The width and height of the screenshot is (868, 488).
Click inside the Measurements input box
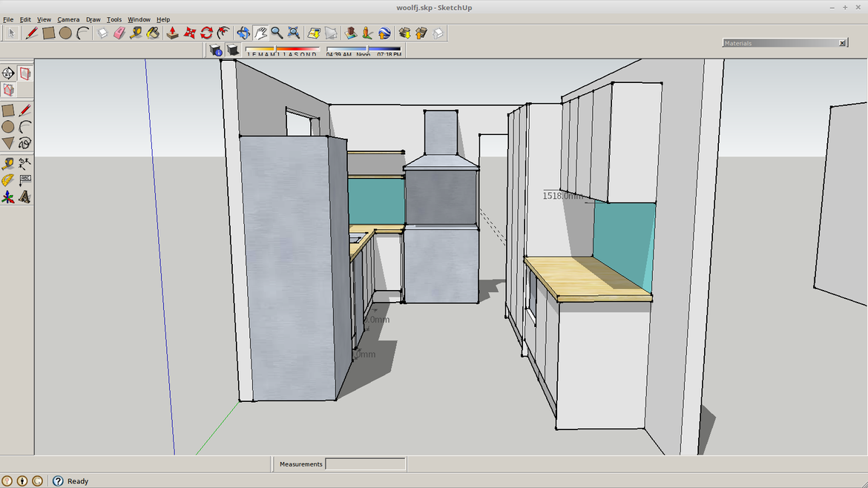tap(365, 464)
